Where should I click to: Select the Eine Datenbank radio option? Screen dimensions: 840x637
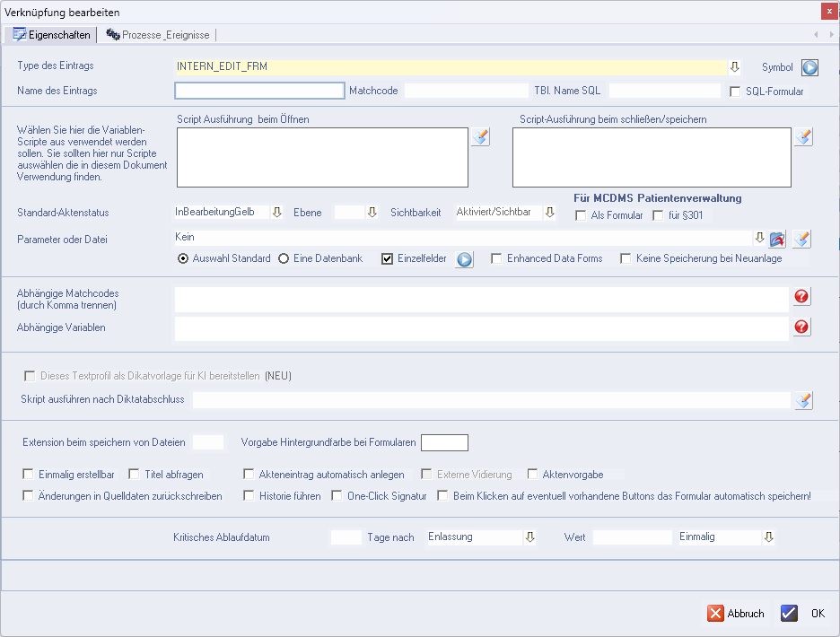tap(284, 259)
